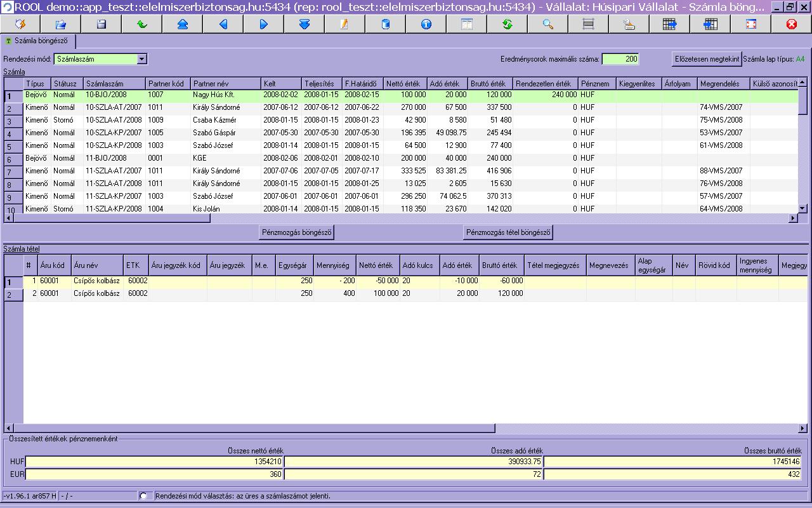
Task: Click the Pénzmozgás tétel böngésző button
Action: pyautogui.click(x=508, y=232)
